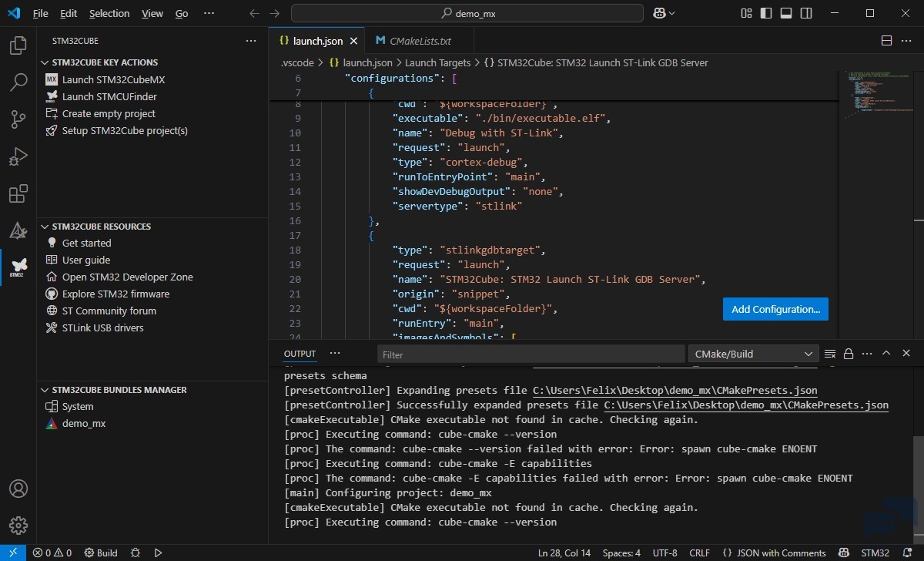The height and width of the screenshot is (561, 924).
Task: Open the Explorer view in activity bar
Action: [x=18, y=46]
